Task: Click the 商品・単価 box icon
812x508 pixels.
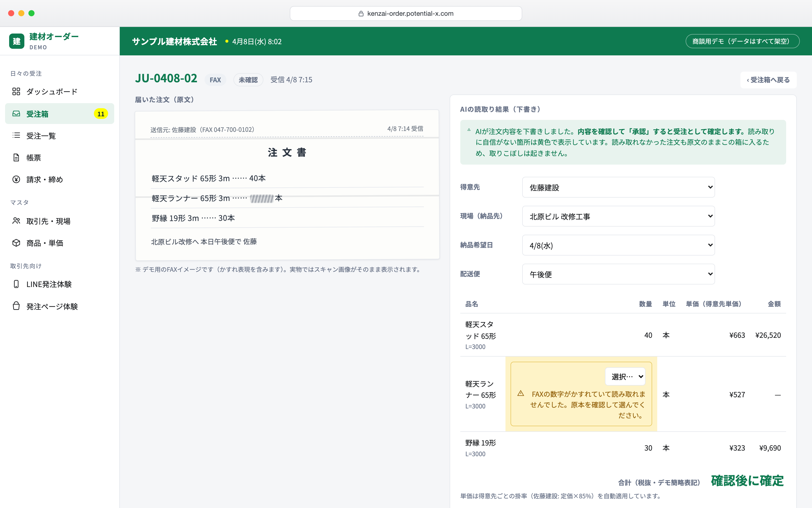Action: tap(16, 243)
